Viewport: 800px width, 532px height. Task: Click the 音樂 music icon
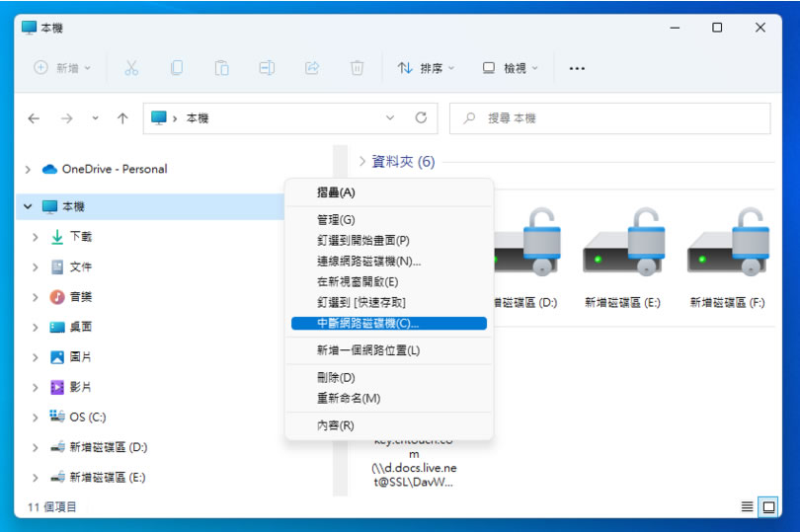(x=57, y=297)
